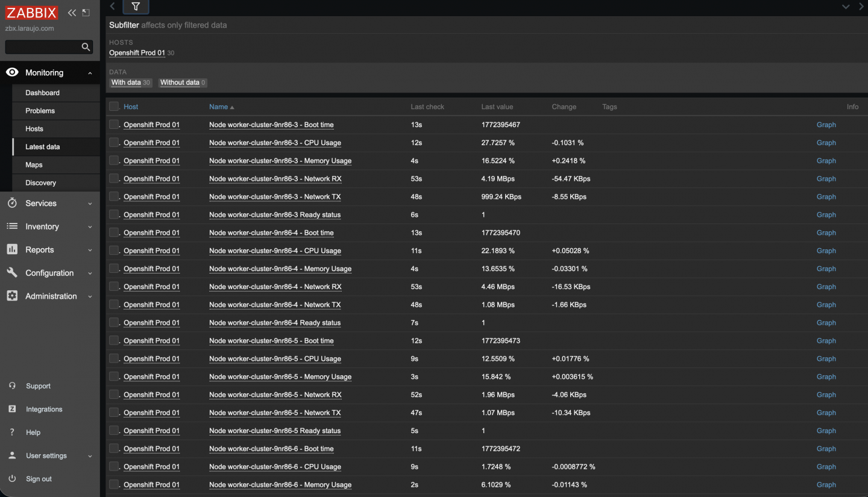
Task: Click last value 999.24 KBps
Action: (x=502, y=197)
